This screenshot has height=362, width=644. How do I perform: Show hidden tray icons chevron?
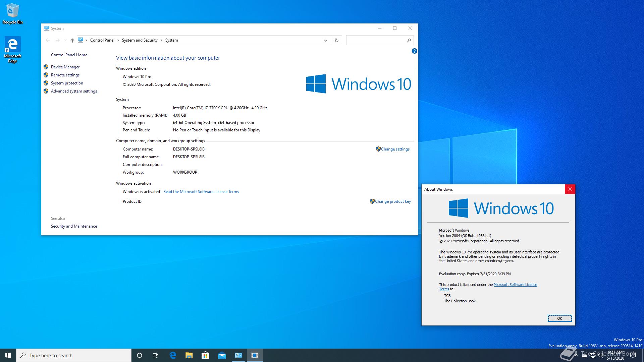point(577,356)
